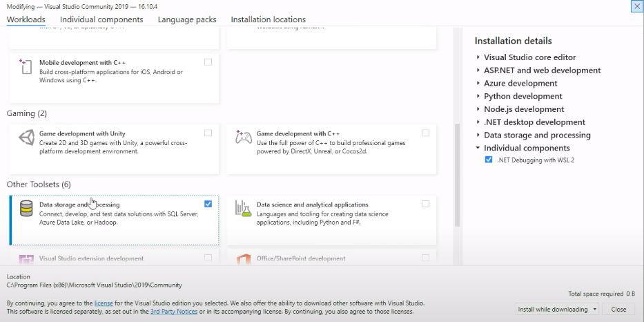This screenshot has width=644, height=322.
Task: Click the Other Toolsets (6) heading
Action: pyautogui.click(x=39, y=184)
